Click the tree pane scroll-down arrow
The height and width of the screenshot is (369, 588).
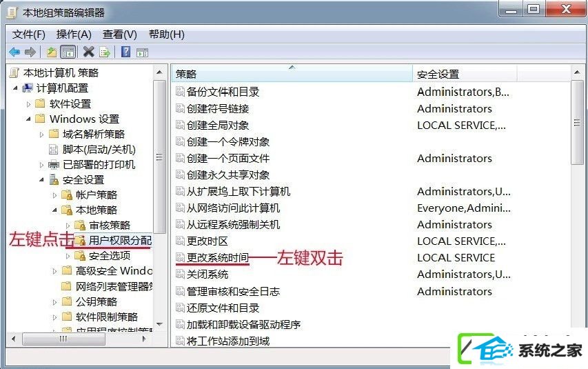pos(159,324)
